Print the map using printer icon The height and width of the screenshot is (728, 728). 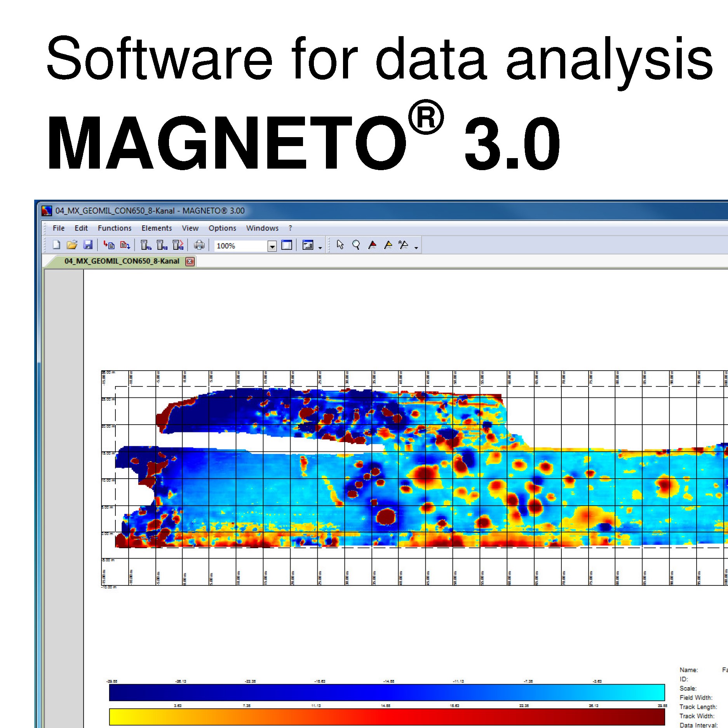pos(199,245)
